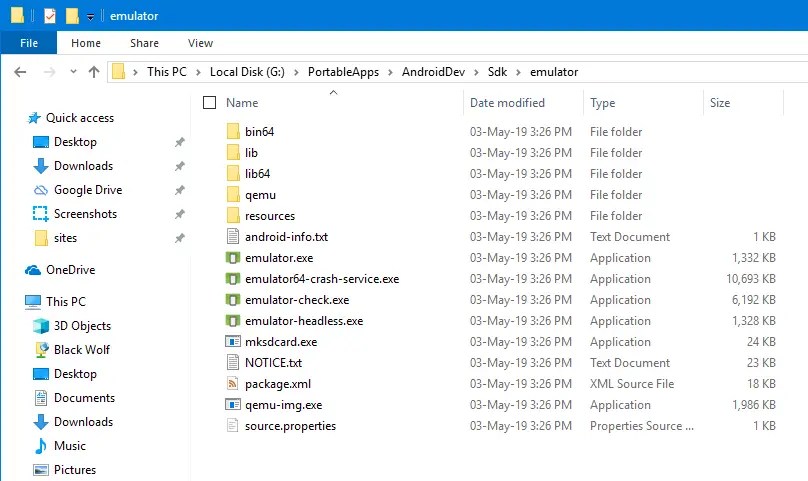The width and height of the screenshot is (808, 481).
Task: Click This PC in the address bar
Action: pos(166,72)
